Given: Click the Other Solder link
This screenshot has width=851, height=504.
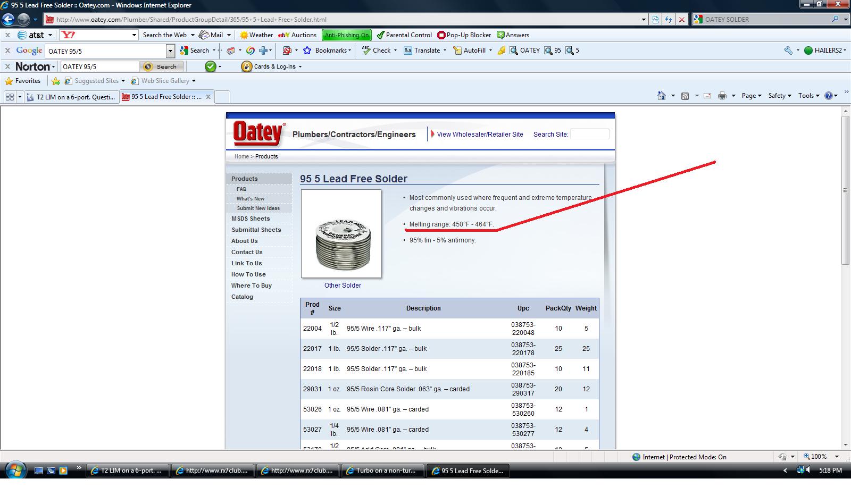Looking at the screenshot, I should click(x=343, y=285).
